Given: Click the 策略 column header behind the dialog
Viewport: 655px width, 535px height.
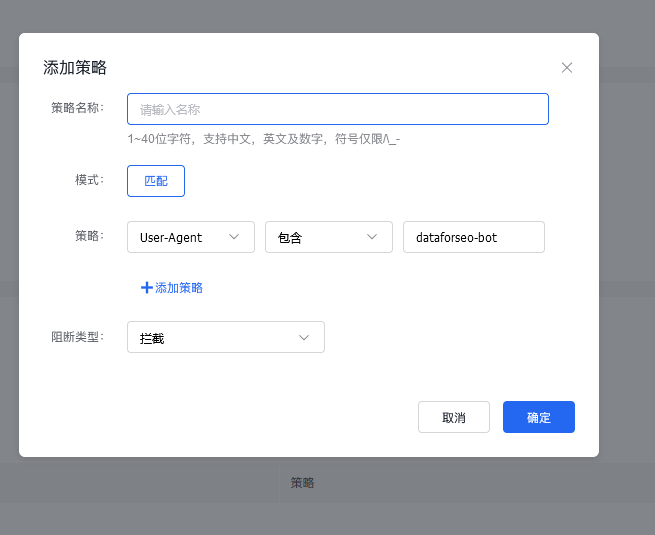Looking at the screenshot, I should (x=302, y=483).
